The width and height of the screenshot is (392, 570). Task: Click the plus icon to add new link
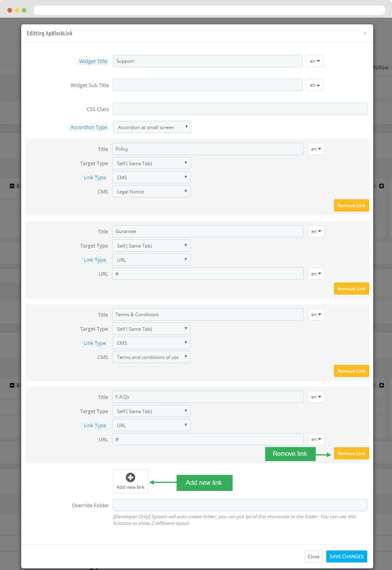coord(131,477)
